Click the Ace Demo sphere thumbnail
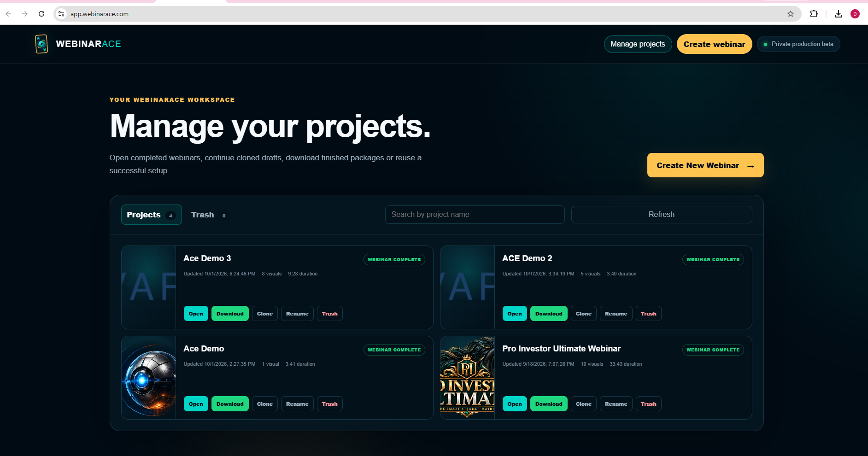 click(x=149, y=378)
